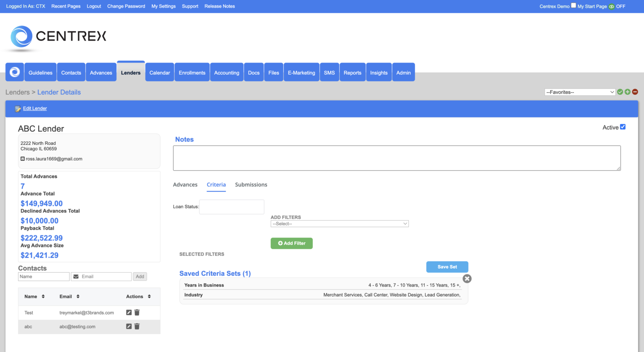Click the Centrex logo tab in the navigation bar

[x=14, y=72]
